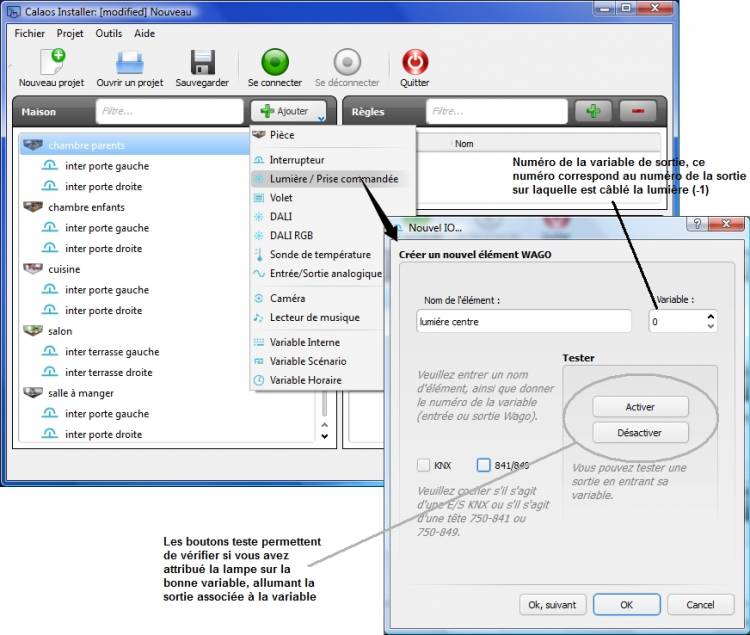Click the dialog's question mark help icon
Image resolution: width=750 pixels, height=635 pixels.
[697, 223]
